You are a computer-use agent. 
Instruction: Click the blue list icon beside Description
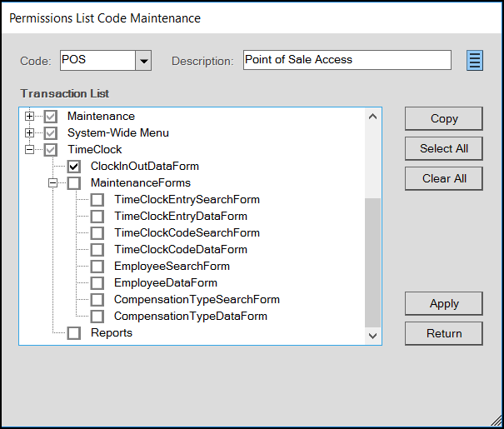pos(475,60)
